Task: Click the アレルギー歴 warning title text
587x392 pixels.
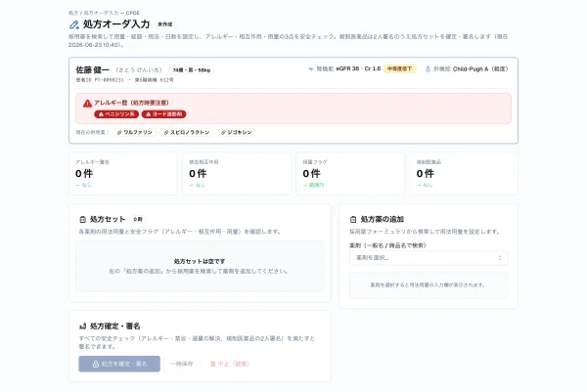Action: [x=131, y=103]
